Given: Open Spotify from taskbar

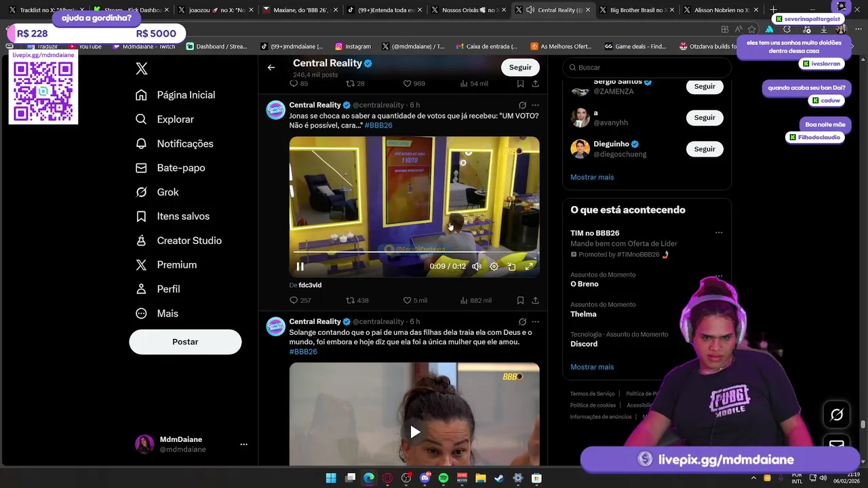Looking at the screenshot, I should 443,478.
